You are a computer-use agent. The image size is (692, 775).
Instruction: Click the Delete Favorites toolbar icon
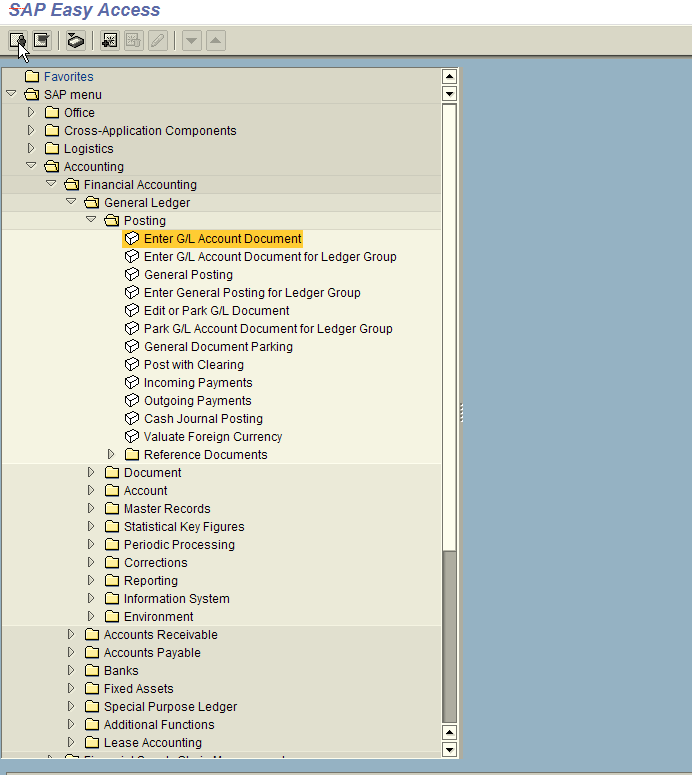tap(133, 40)
